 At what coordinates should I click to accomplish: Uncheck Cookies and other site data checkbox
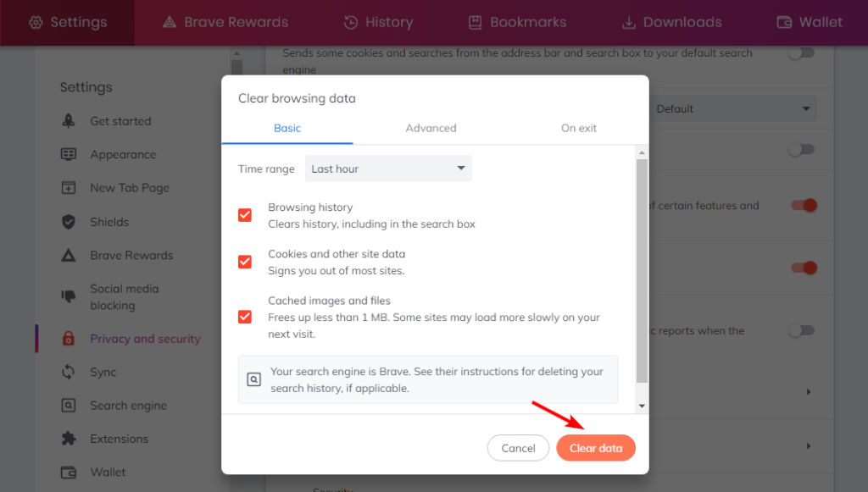click(245, 262)
